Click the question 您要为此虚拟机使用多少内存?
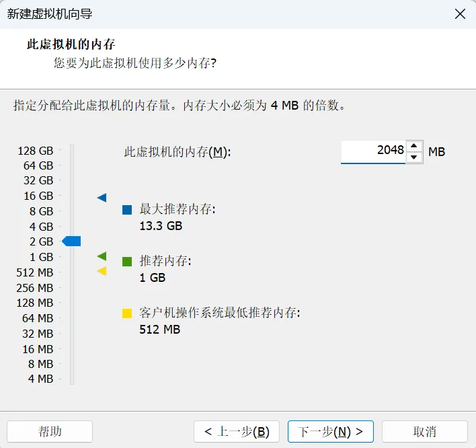The height and width of the screenshot is (448, 476). (x=134, y=63)
